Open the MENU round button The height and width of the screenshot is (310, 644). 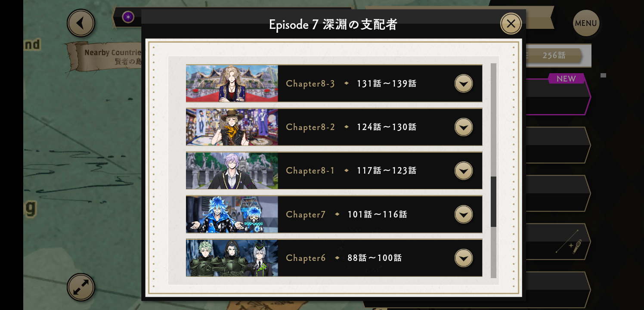click(x=586, y=23)
